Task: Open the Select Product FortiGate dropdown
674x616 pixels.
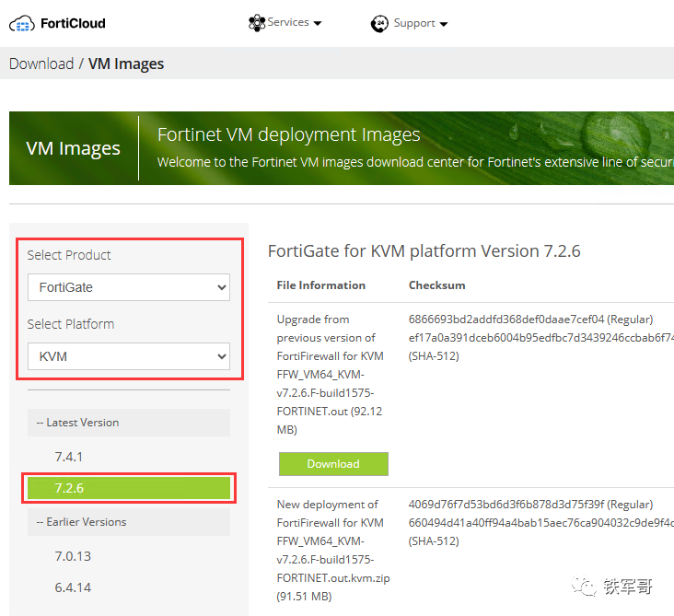Action: 129,287
